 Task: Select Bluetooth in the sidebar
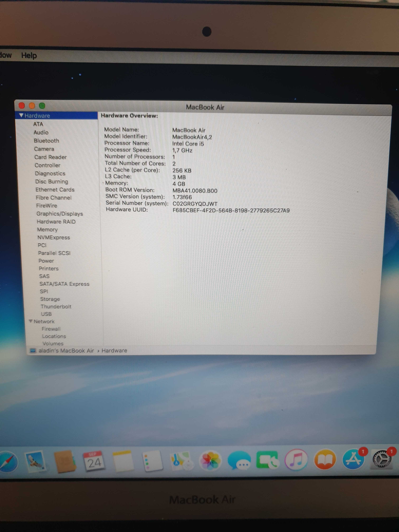46,141
